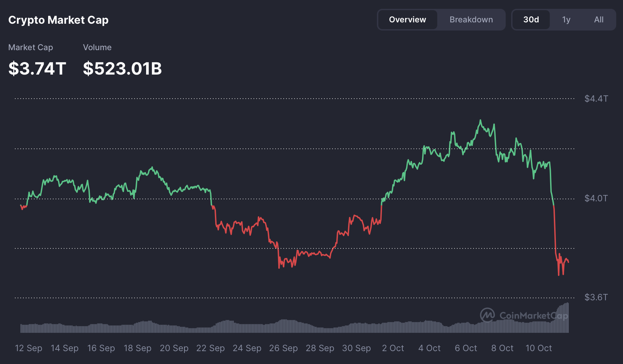This screenshot has height=364, width=623.
Task: Click the Crypto Market Cap title
Action: (58, 20)
